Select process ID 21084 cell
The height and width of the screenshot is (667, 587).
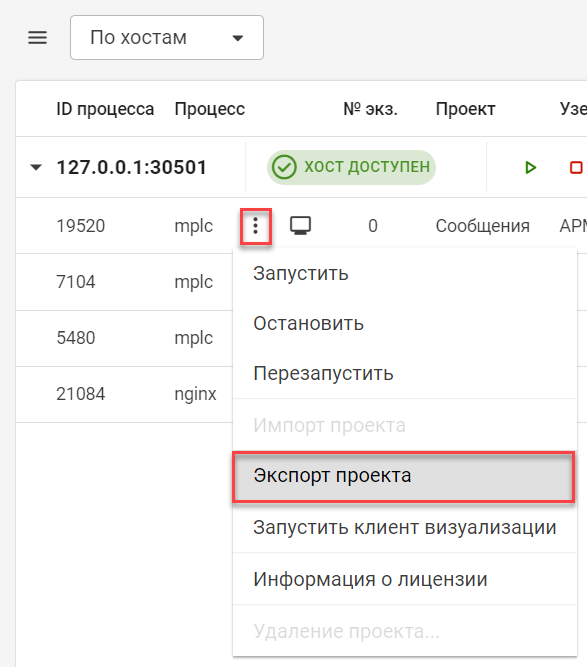(x=81, y=394)
